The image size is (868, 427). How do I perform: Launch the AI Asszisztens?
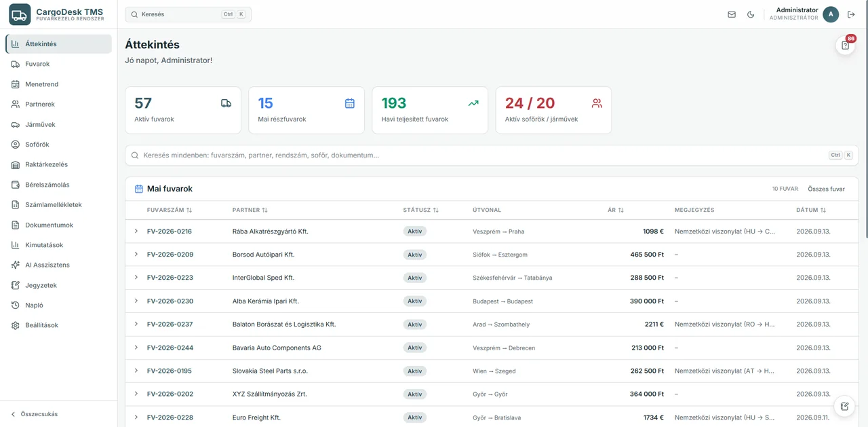[x=58, y=265]
